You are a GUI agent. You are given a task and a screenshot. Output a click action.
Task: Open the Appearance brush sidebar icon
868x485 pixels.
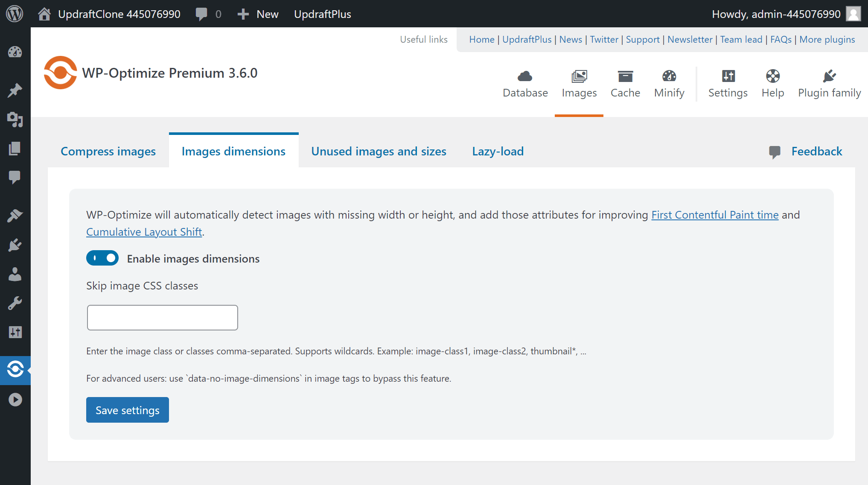(15, 216)
